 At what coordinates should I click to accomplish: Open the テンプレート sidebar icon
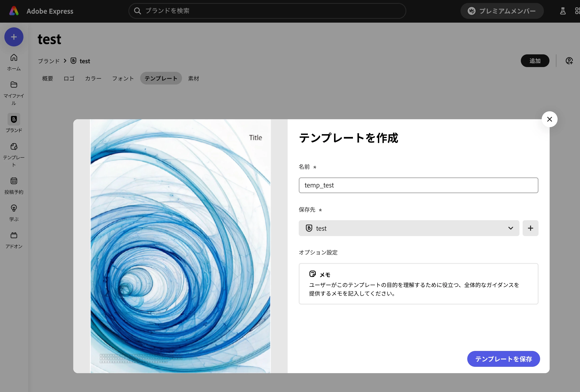[x=14, y=147]
